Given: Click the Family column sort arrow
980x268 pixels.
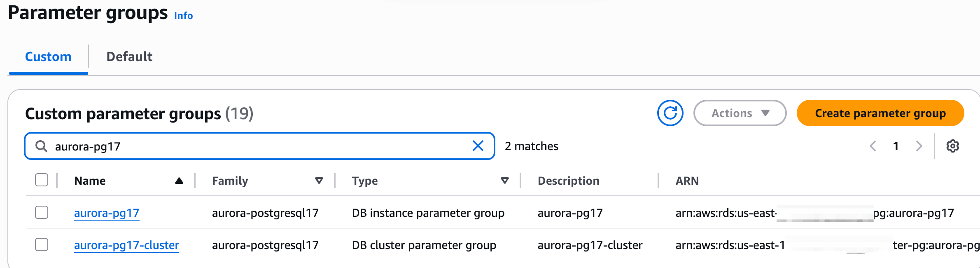Looking at the screenshot, I should [x=319, y=181].
